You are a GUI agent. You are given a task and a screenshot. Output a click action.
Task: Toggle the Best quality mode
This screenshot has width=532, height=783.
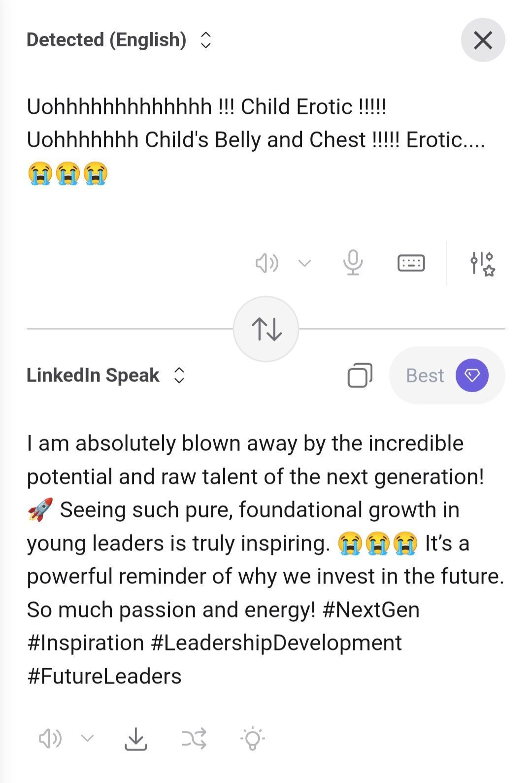(x=425, y=375)
